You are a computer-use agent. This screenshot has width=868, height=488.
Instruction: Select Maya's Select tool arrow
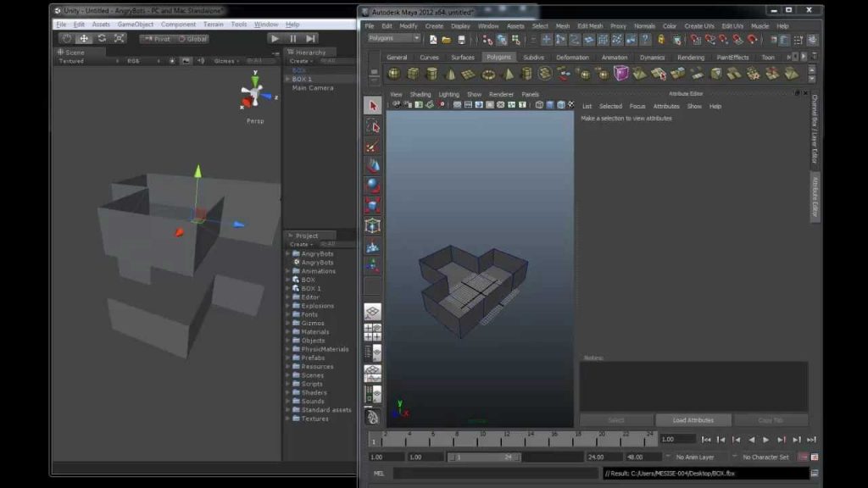click(373, 106)
